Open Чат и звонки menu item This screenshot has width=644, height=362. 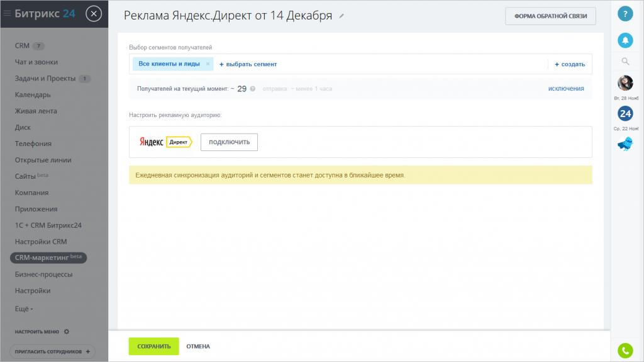click(36, 62)
